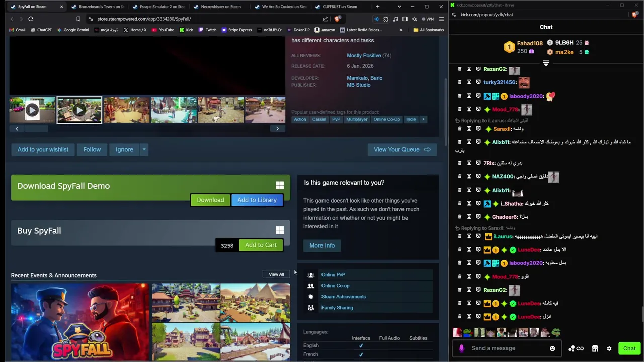
Task: Open a new browser tab
Action: (x=378, y=7)
